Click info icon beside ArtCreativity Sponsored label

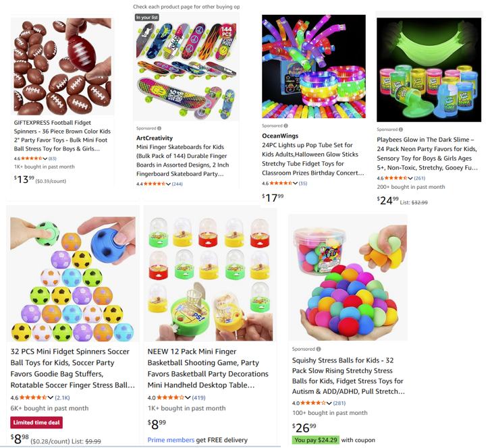tap(159, 128)
